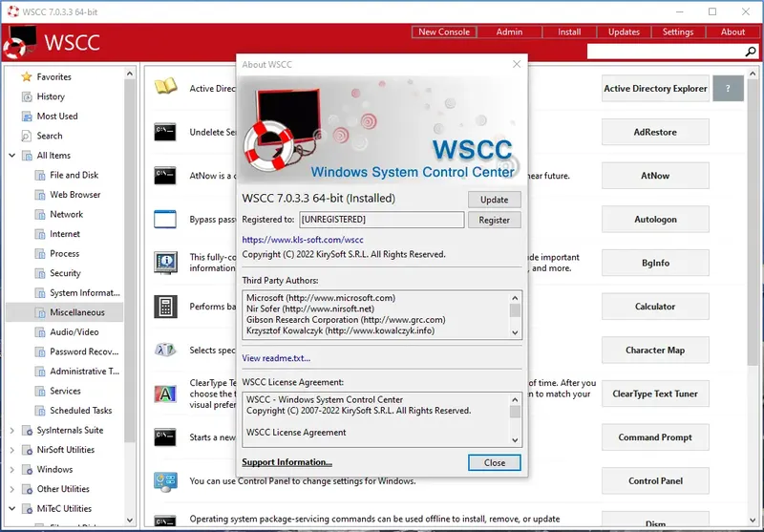The image size is (764, 532).
Task: Click the Calculator icon
Action: 165,307
